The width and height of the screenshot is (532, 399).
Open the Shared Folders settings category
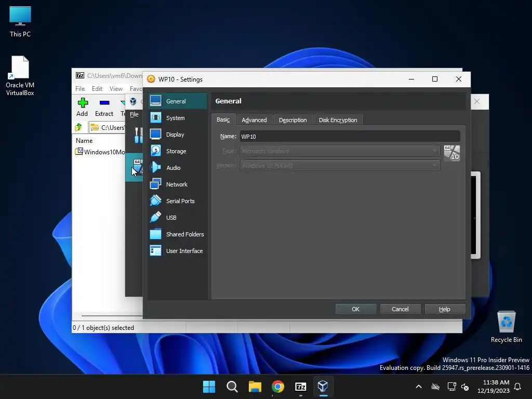178,234
